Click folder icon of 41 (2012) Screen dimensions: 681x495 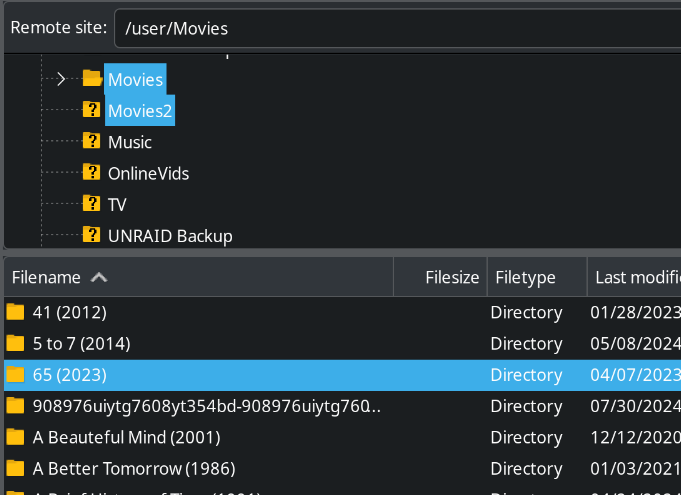15,312
